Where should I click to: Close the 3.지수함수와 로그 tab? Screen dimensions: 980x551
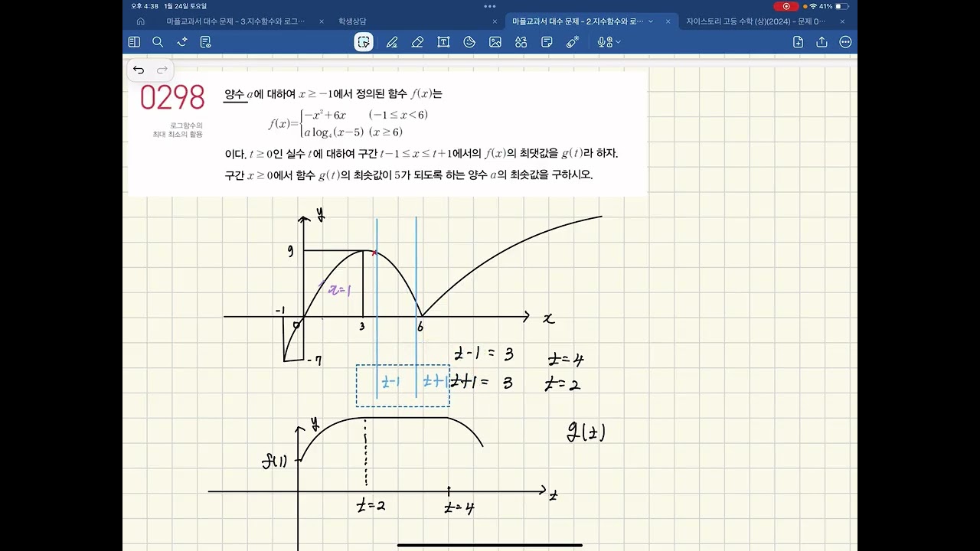(321, 21)
